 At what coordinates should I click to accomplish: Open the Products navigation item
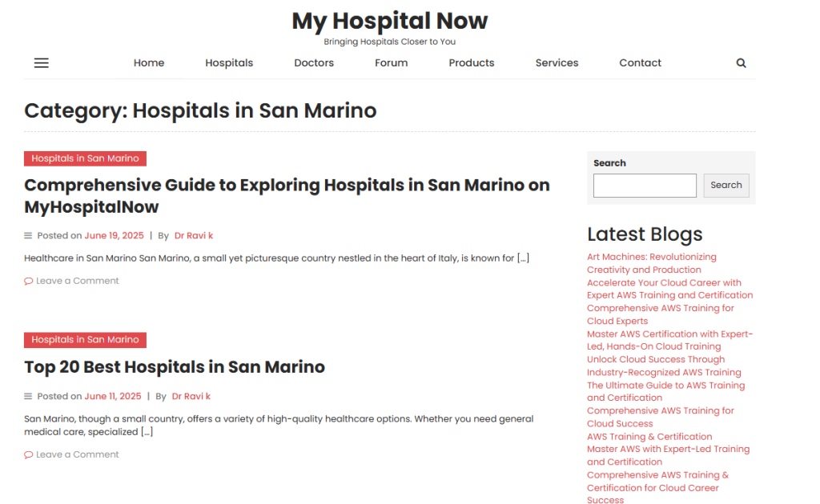click(471, 63)
